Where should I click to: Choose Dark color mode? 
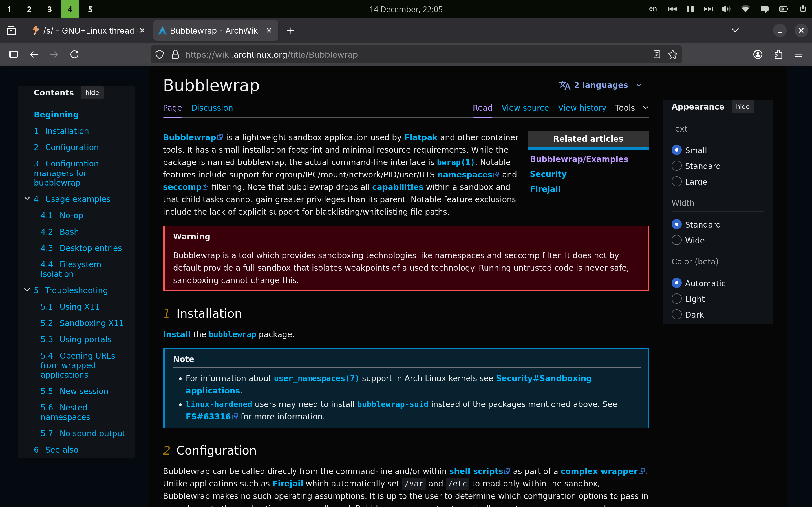click(676, 315)
